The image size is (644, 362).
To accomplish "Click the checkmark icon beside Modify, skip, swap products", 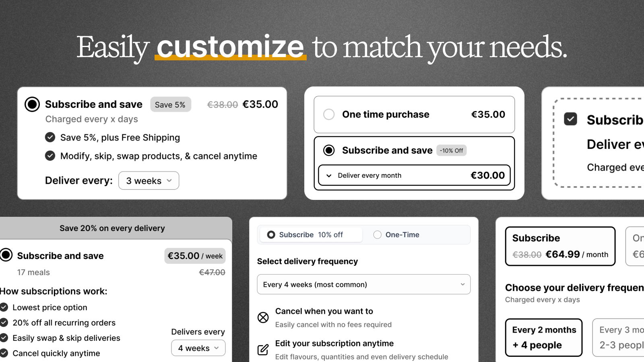I will click(x=50, y=156).
